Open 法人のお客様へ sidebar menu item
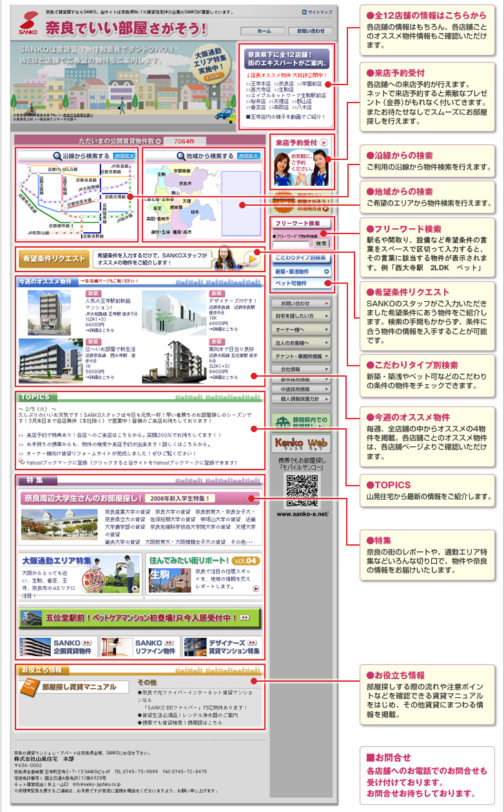This screenshot has width=504, height=812. [302, 343]
